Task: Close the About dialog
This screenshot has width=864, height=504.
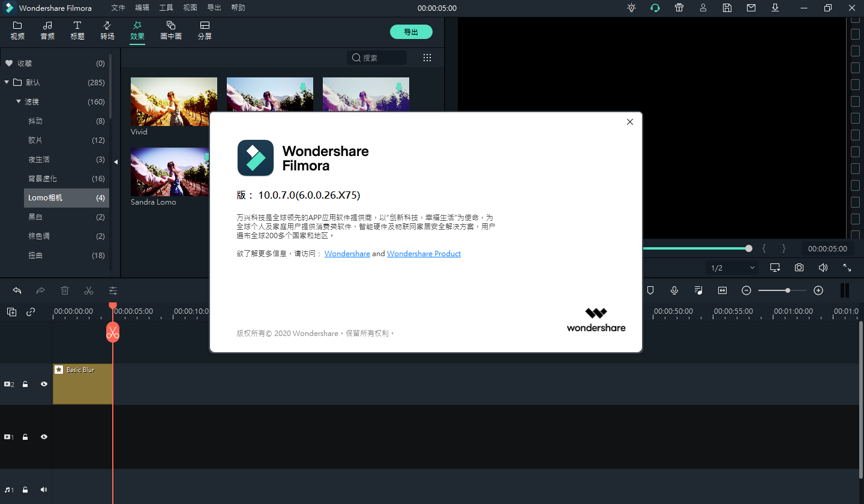Action: 630,122
